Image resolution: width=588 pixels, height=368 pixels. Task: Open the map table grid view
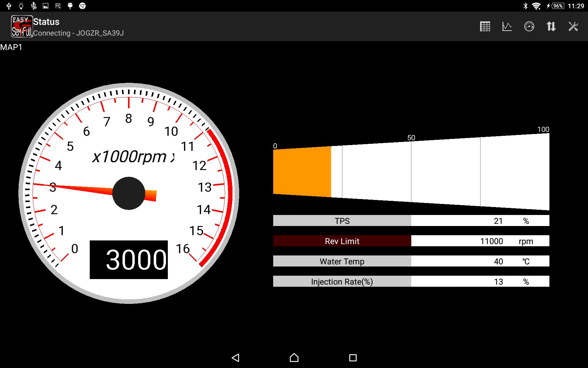click(x=485, y=26)
